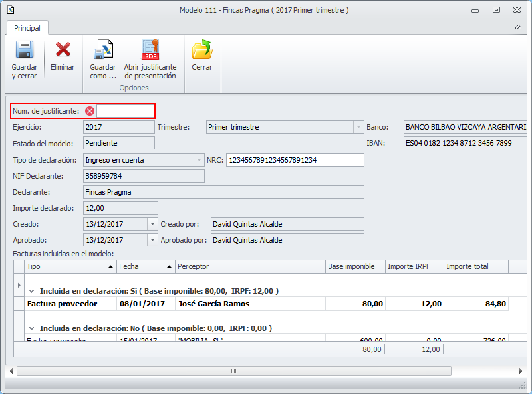Image resolution: width=532 pixels, height=394 pixels.
Task: Click the Perceptor column header
Action: tap(250, 266)
